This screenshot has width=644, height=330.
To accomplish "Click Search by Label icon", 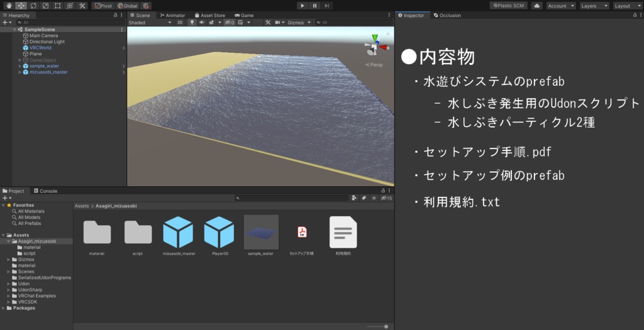I will point(364,198).
